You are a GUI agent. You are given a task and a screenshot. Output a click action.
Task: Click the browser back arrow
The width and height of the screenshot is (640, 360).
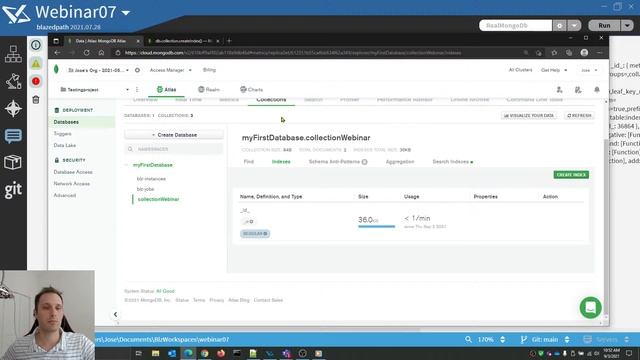tap(58, 53)
